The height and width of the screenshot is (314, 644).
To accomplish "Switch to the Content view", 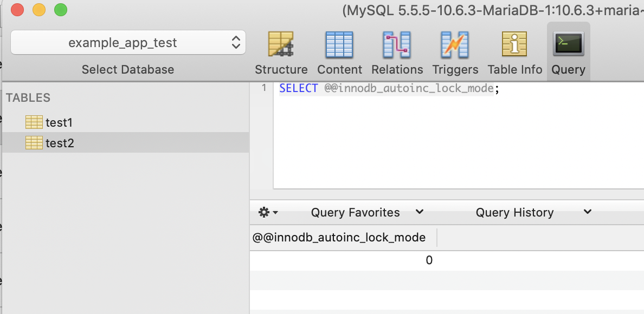I will pyautogui.click(x=339, y=51).
